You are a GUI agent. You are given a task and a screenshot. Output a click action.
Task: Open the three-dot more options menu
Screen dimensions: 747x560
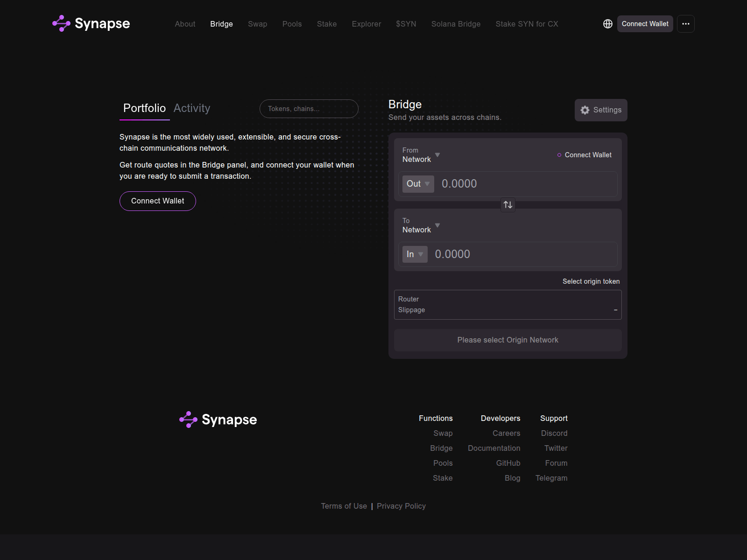coord(685,24)
